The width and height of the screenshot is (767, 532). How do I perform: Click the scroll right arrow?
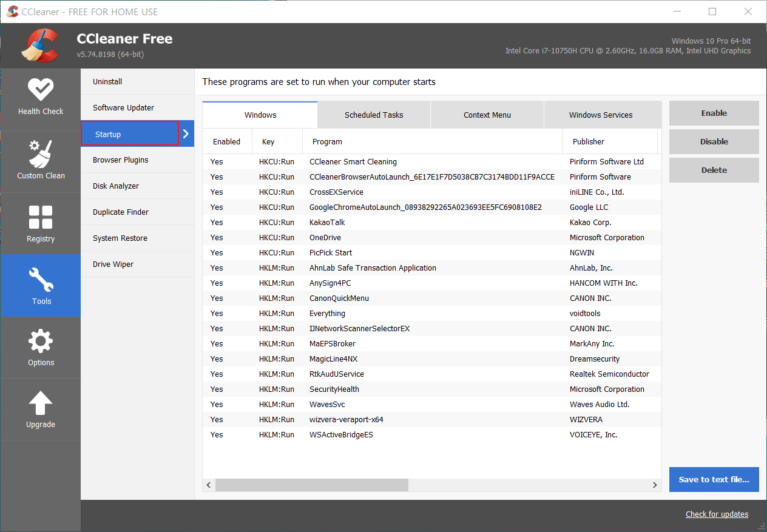655,485
